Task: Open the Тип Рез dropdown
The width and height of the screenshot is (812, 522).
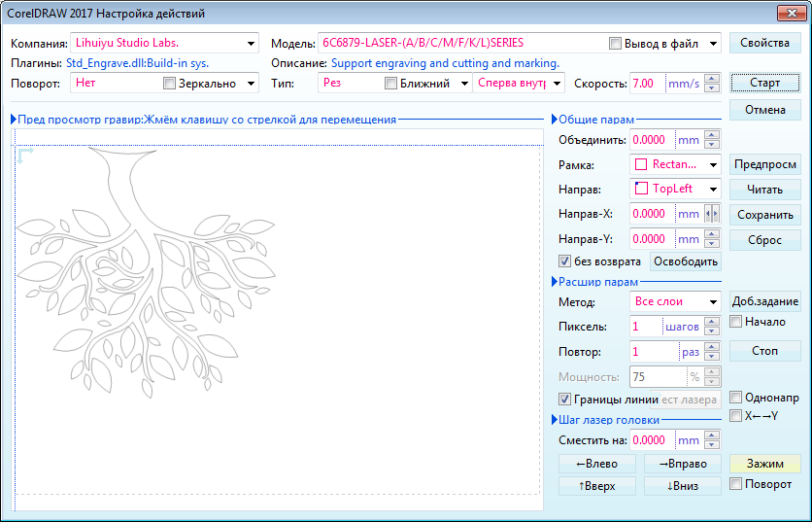Action: point(464,84)
